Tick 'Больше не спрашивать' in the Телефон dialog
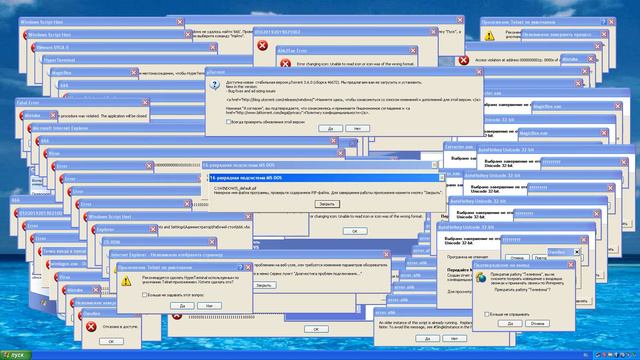The width and height of the screenshot is (640, 360). click(487, 314)
